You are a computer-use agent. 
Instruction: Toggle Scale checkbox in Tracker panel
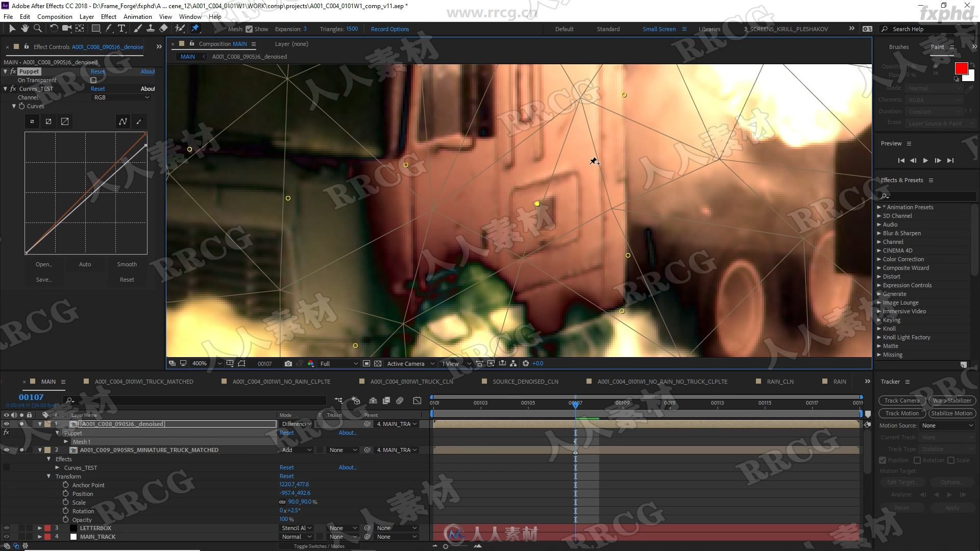pos(951,460)
